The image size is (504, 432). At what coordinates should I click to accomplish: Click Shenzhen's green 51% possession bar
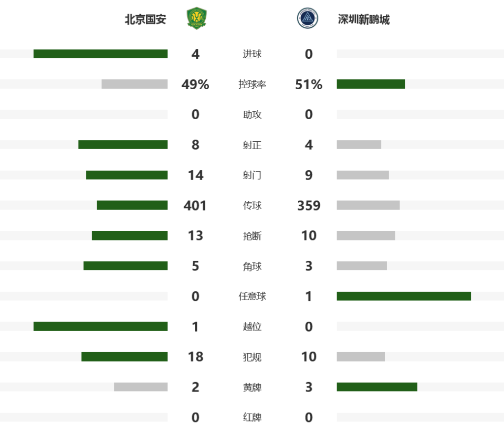coord(371,84)
